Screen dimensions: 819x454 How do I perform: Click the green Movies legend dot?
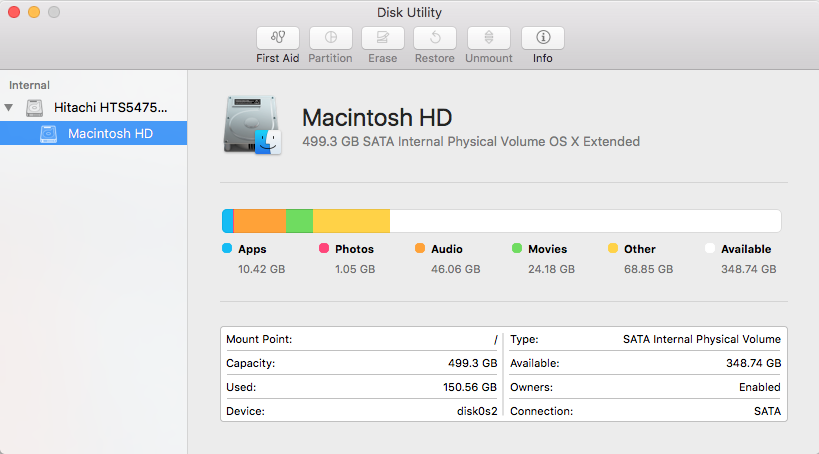(517, 249)
